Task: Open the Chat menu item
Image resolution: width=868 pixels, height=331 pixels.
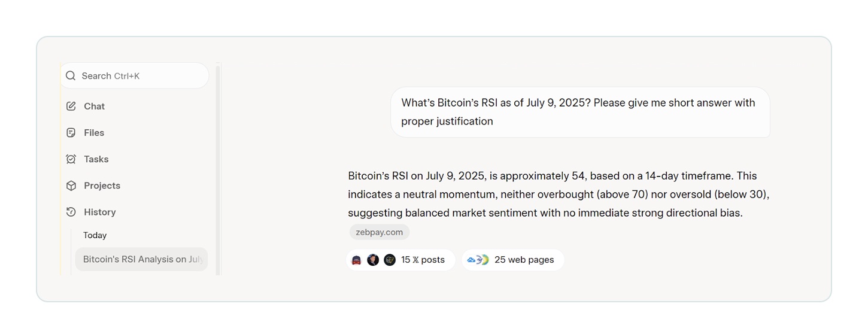Action: pos(94,107)
